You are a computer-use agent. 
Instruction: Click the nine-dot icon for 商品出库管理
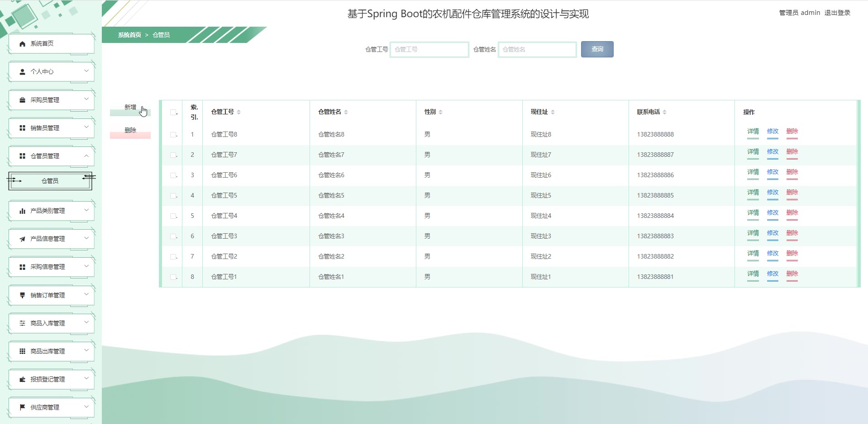click(22, 351)
